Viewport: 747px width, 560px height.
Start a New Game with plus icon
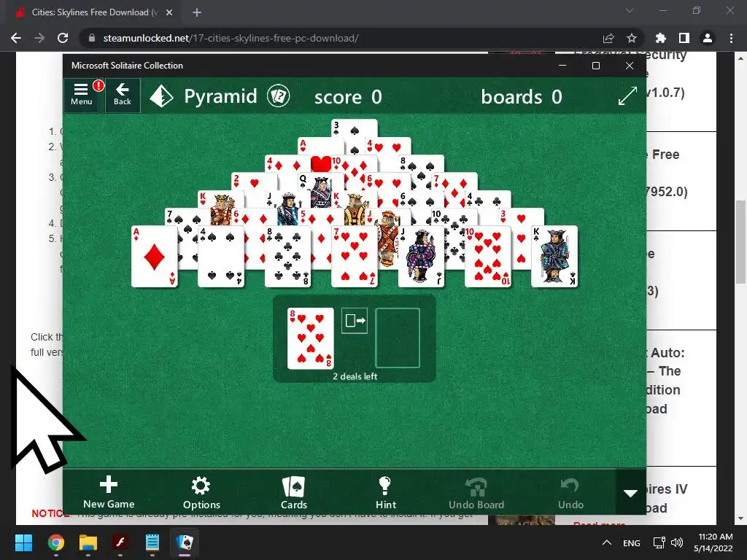click(x=109, y=492)
